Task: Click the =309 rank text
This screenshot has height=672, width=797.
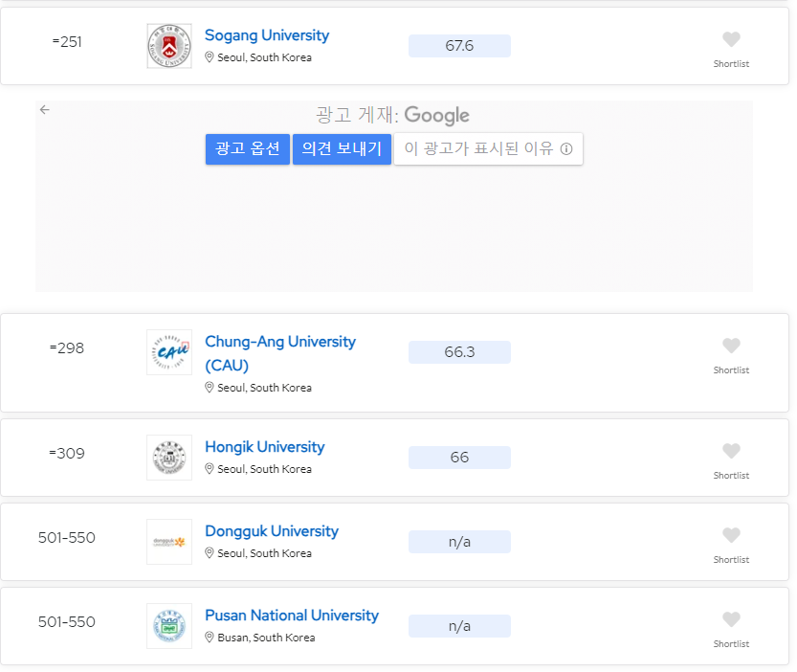Action: (x=67, y=453)
